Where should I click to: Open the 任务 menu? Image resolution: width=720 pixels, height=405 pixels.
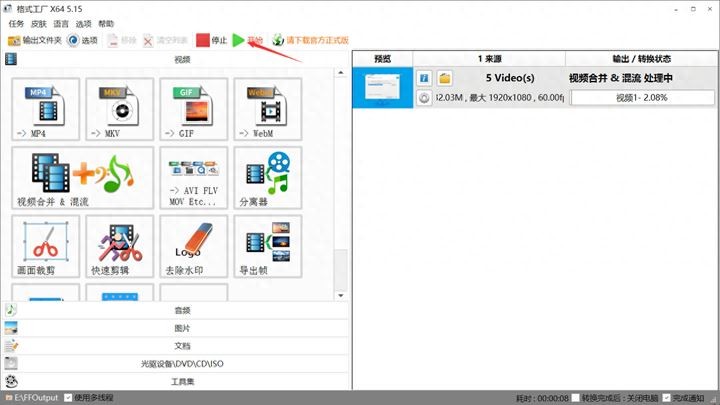click(16, 23)
